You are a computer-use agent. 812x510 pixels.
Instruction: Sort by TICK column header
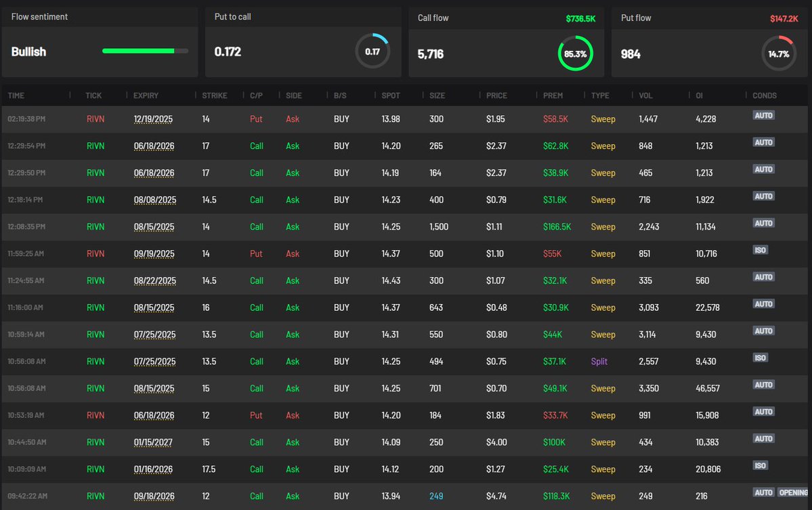pyautogui.click(x=93, y=95)
